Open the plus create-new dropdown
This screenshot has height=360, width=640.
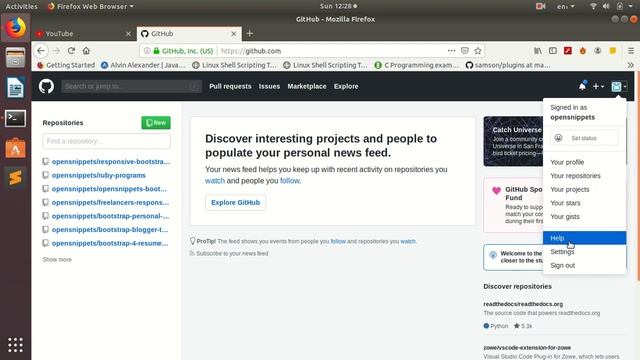click(x=598, y=87)
